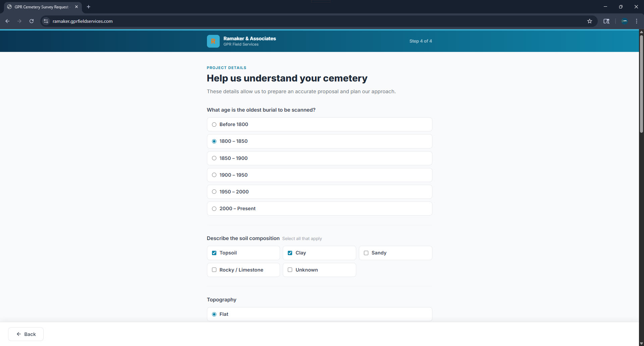The height and width of the screenshot is (346, 644).
Task: Enable the Rocky / Limestone checkbox
Action: coord(214,270)
